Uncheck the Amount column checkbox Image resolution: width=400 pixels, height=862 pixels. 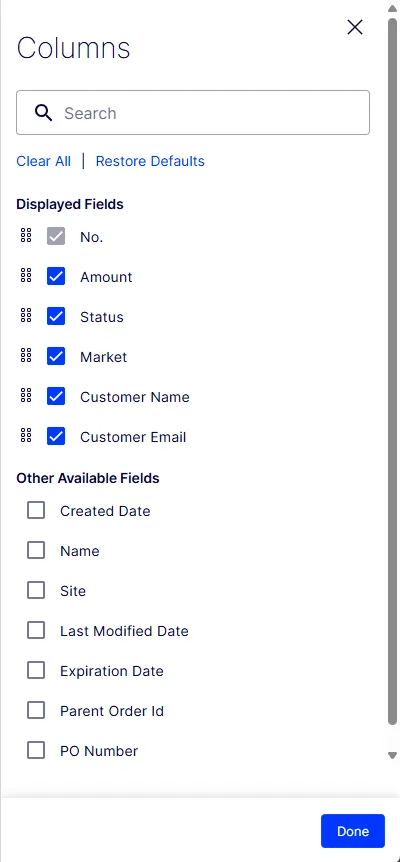(x=56, y=277)
